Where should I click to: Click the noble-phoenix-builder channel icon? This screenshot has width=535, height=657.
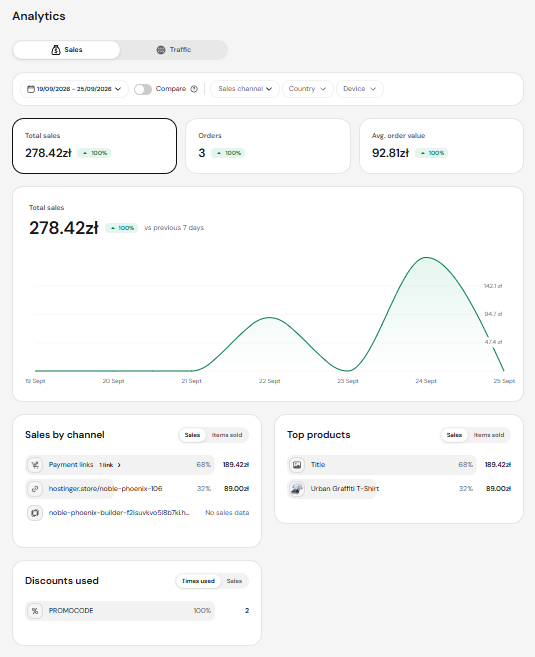[35, 512]
